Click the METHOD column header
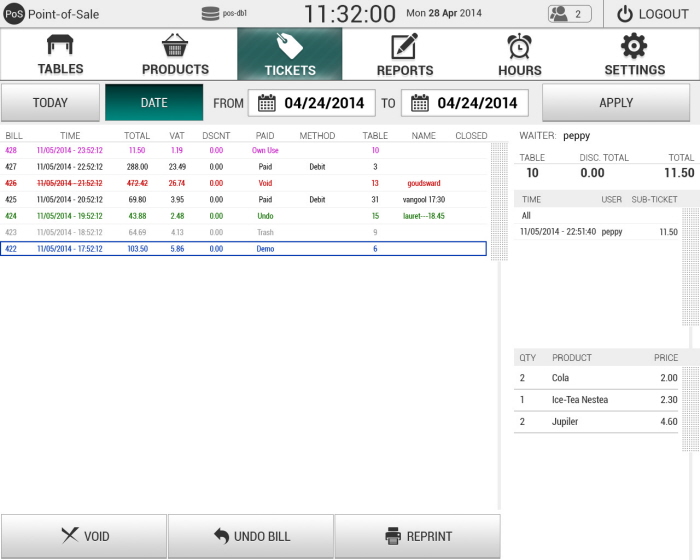Viewport: 700px width, 560px height. pos(317,136)
